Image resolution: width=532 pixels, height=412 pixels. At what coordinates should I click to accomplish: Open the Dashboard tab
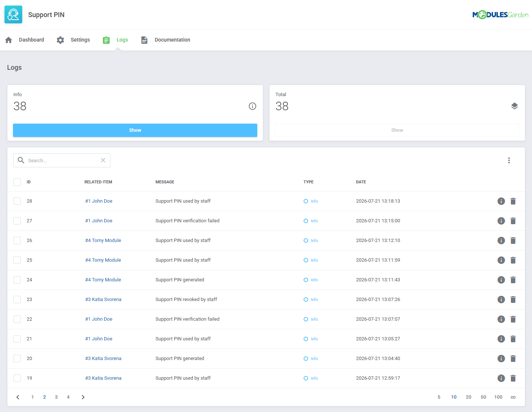tap(24, 40)
